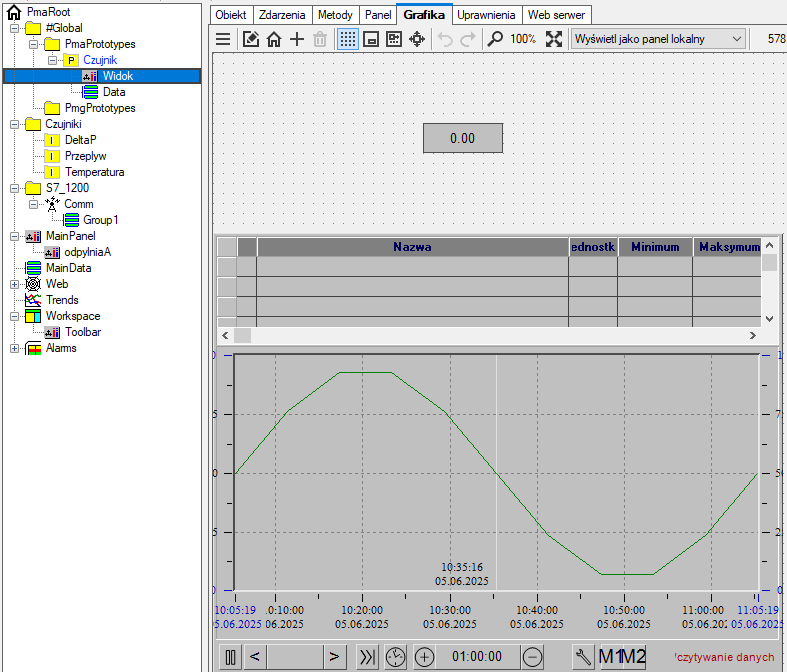The image size is (787, 672).
Task: Select the Trends object
Action: coord(62,300)
